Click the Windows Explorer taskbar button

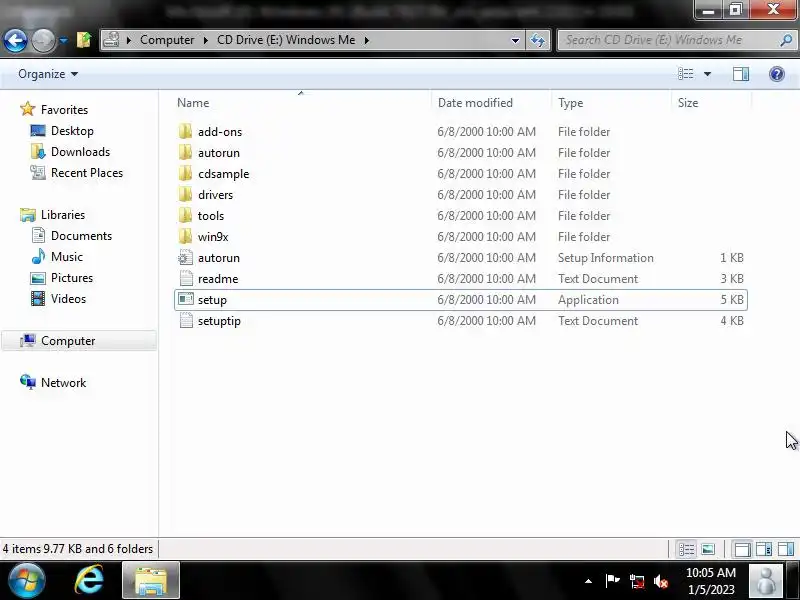[151, 581]
